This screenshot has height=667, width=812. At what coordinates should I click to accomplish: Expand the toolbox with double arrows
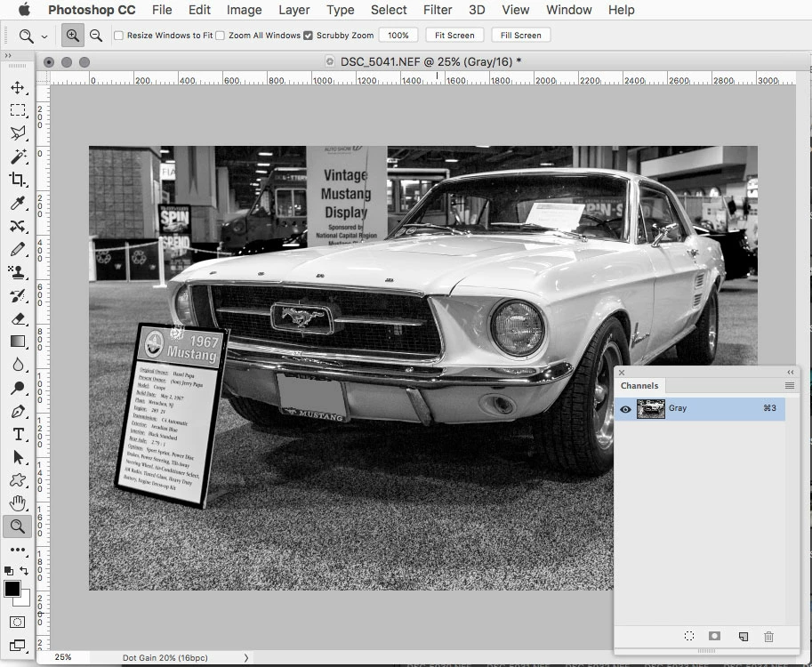7,55
